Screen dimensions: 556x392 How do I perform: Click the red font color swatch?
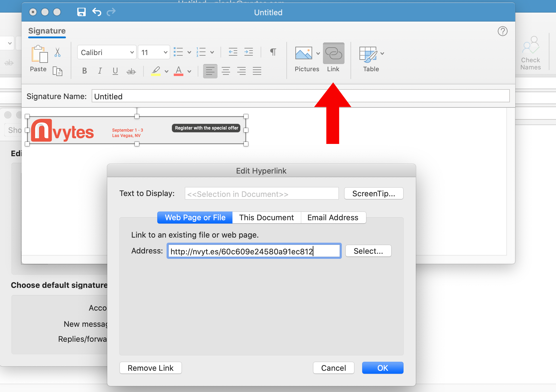pos(179,71)
